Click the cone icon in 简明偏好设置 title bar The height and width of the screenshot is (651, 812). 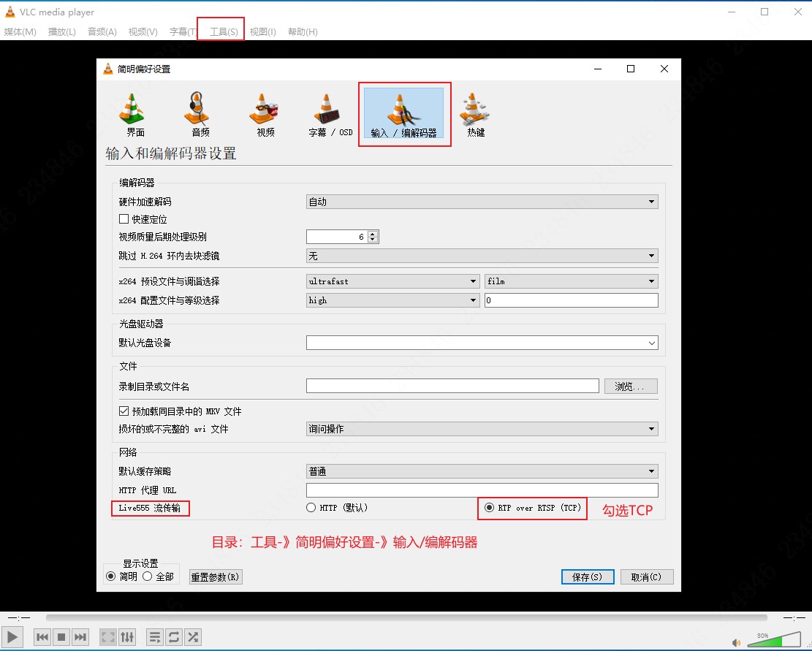click(107, 69)
